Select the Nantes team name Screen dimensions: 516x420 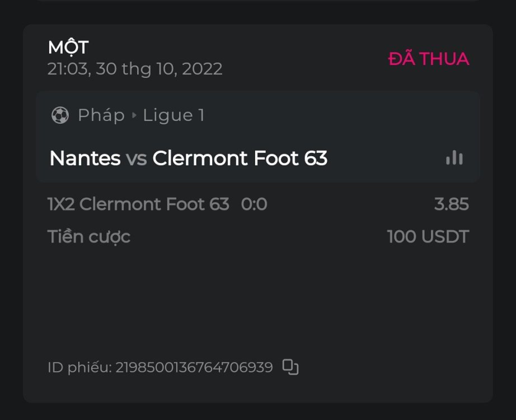click(85, 158)
